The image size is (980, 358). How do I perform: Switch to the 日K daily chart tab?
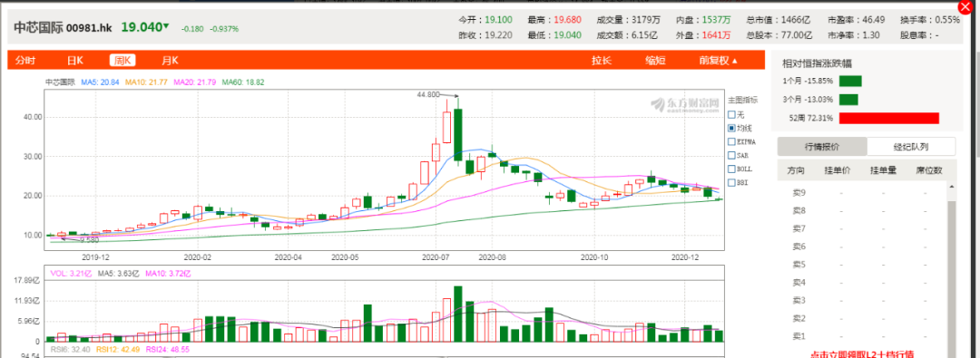tap(75, 61)
